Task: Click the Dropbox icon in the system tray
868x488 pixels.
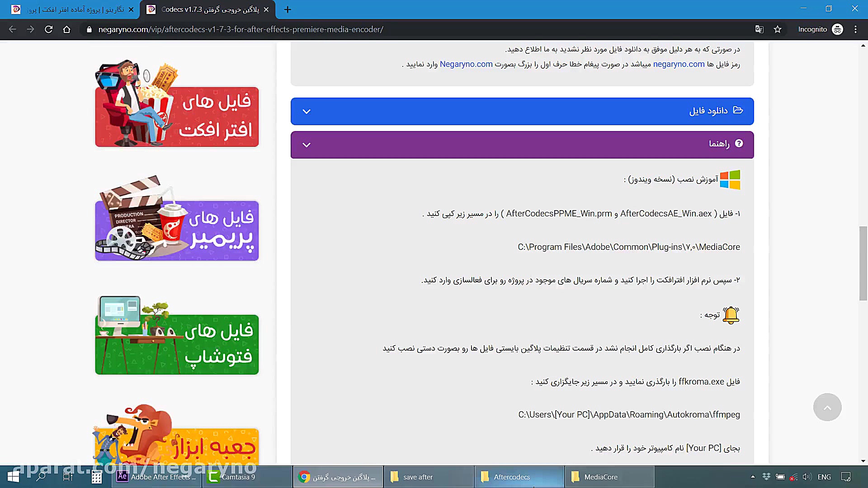Action: (766, 477)
